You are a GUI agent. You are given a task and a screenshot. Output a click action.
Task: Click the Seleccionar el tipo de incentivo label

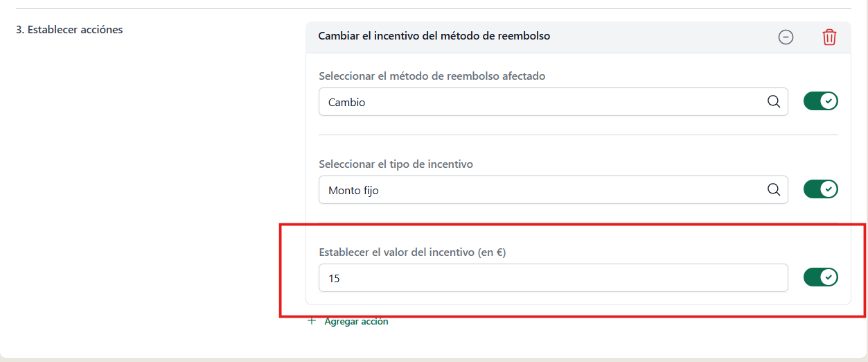396,164
